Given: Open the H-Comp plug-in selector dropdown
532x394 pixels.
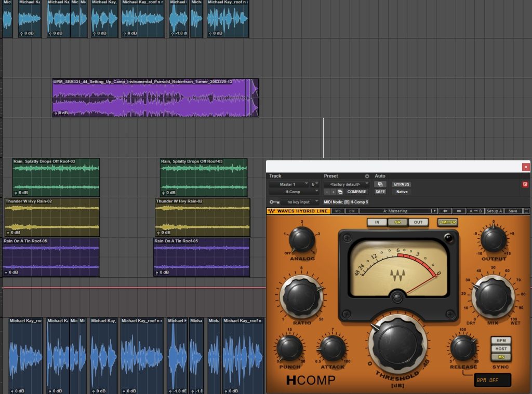Looking at the screenshot, I should tap(294, 192).
